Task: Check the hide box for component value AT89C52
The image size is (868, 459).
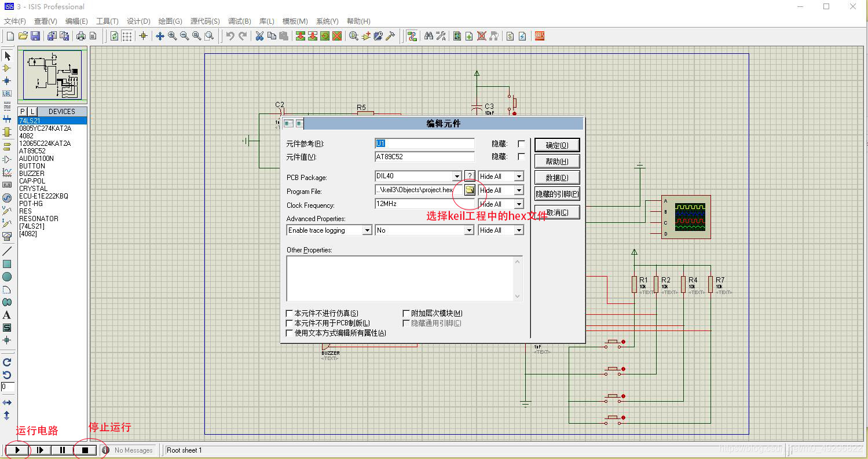Action: tap(521, 156)
